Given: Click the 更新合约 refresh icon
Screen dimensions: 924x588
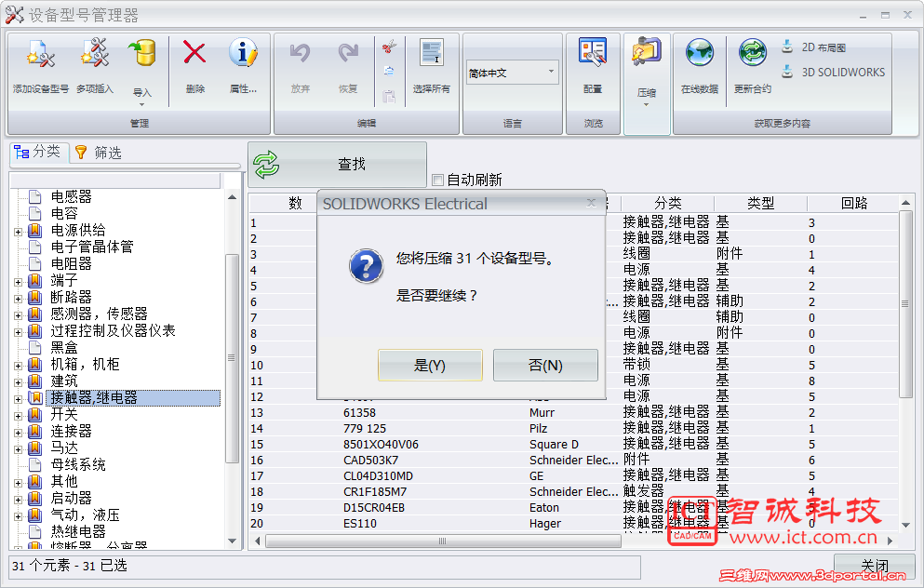Looking at the screenshot, I should (753, 52).
